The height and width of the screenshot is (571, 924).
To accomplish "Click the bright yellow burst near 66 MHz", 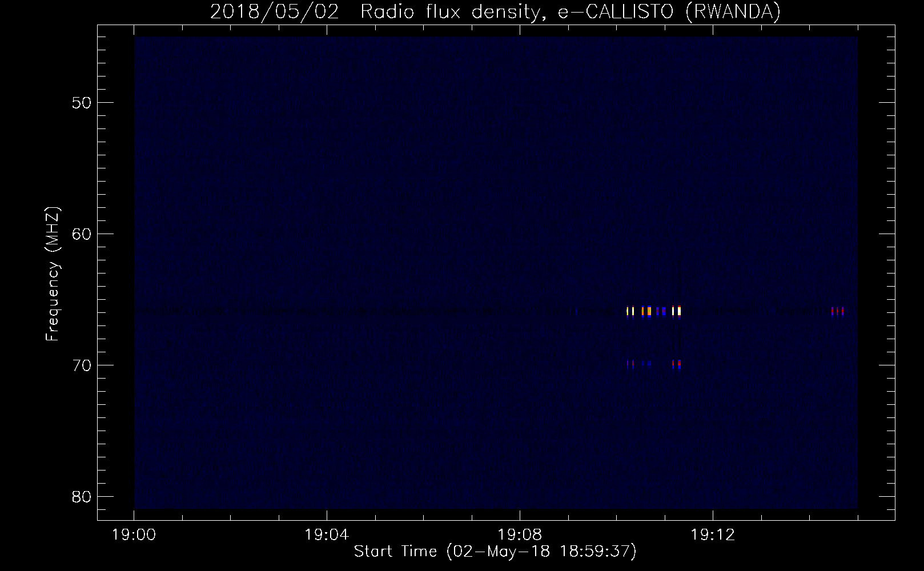I will [654, 311].
